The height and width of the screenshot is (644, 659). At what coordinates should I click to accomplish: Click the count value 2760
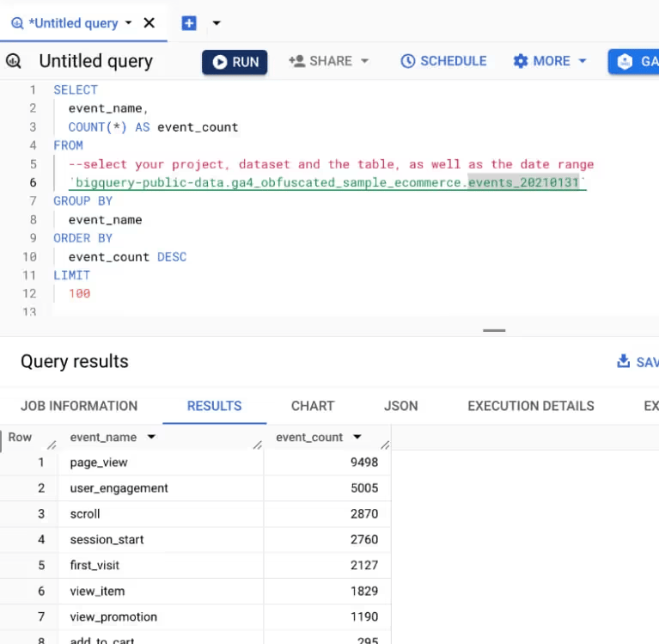[364, 539]
